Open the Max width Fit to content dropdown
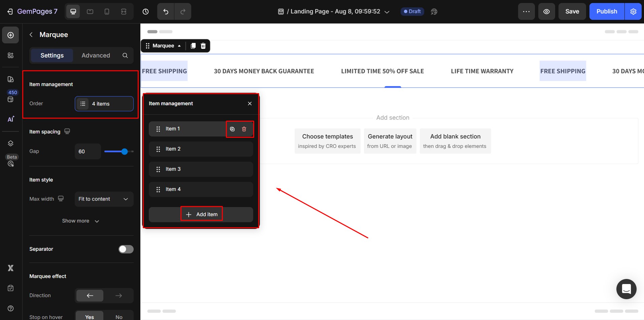The width and height of the screenshot is (644, 320). click(104, 199)
